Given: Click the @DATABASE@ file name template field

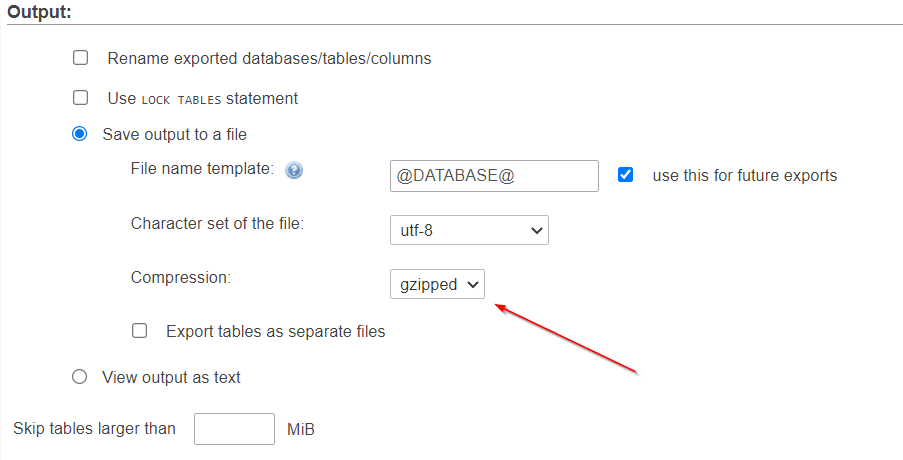Looking at the screenshot, I should (494, 176).
